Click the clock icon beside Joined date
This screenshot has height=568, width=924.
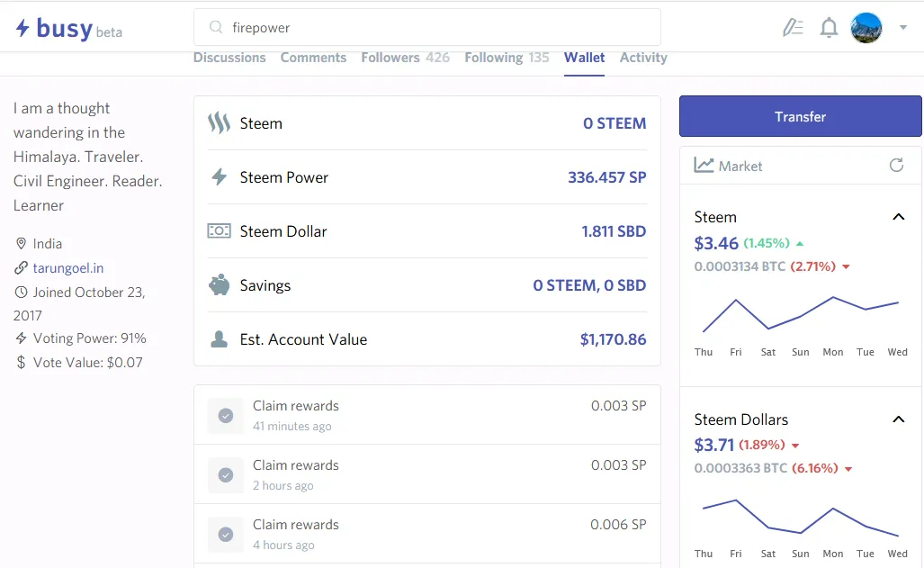click(x=22, y=292)
